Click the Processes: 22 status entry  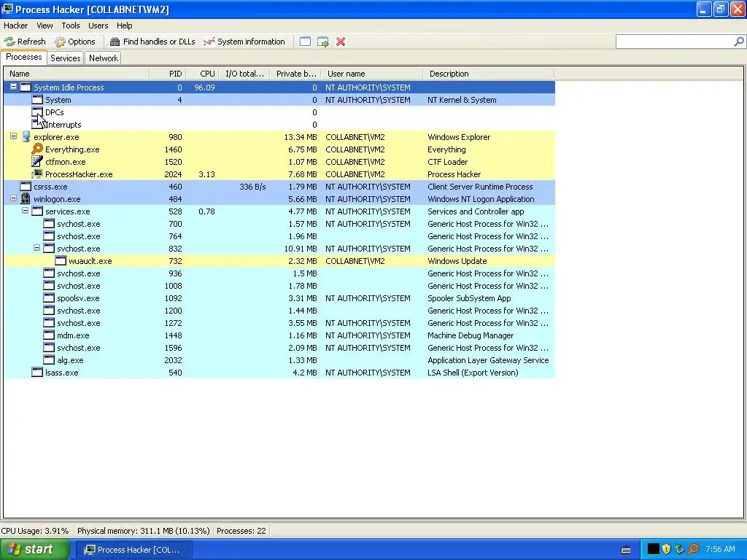[x=241, y=531]
